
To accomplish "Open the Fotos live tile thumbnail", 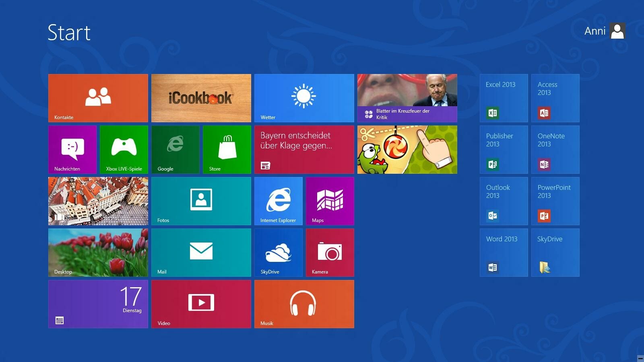I will [x=201, y=201].
